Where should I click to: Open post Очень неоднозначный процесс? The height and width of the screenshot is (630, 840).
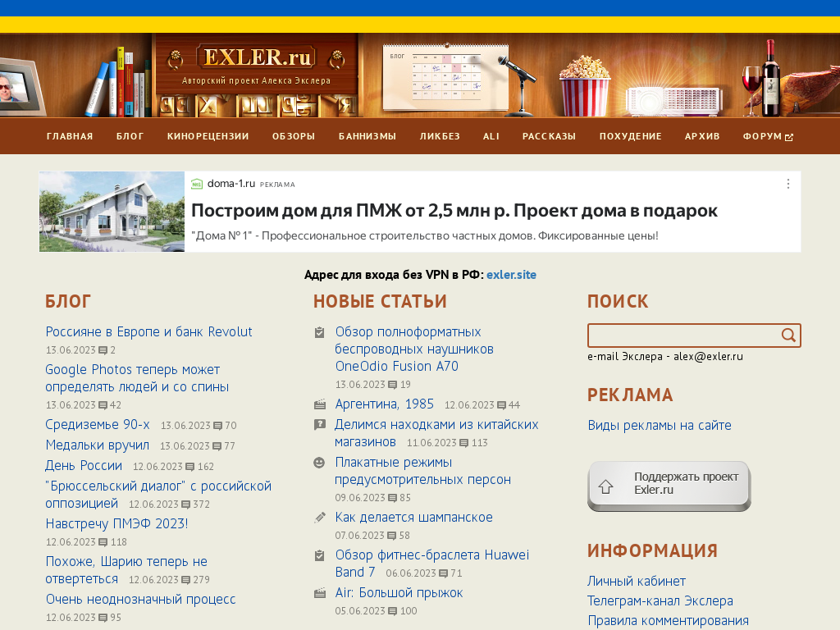(140, 599)
